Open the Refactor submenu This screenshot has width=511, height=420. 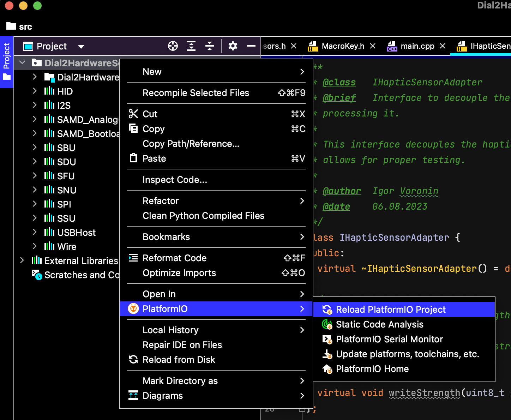click(x=216, y=201)
